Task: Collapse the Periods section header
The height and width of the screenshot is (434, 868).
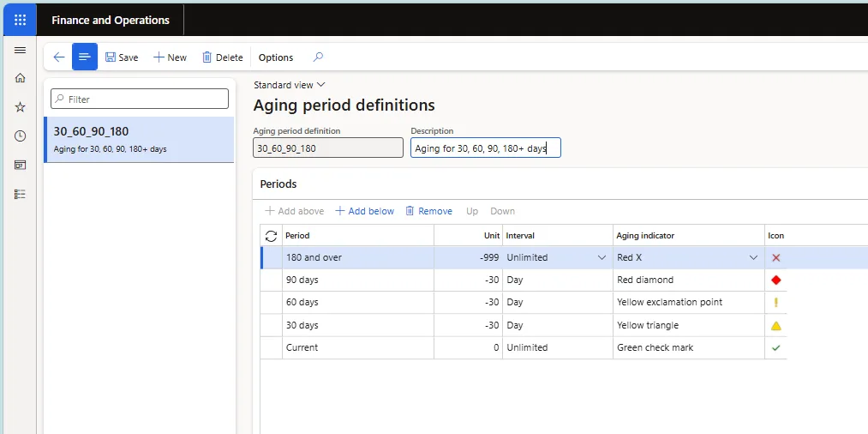Action: pyautogui.click(x=278, y=184)
